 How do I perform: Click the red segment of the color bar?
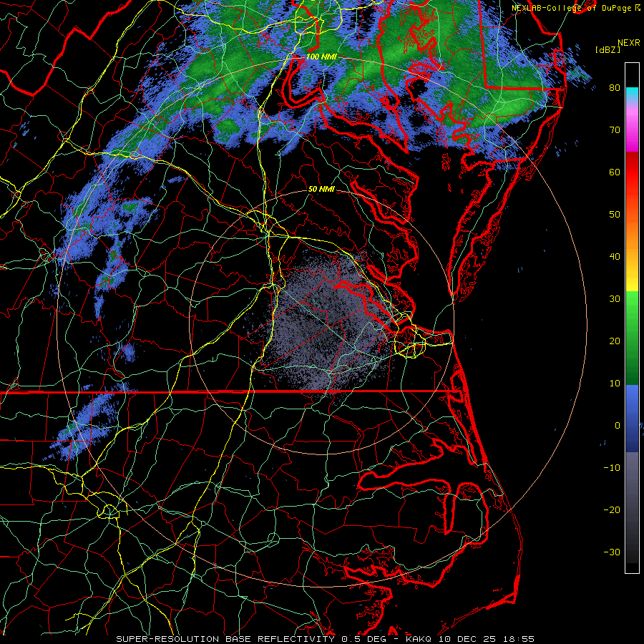tap(632, 175)
